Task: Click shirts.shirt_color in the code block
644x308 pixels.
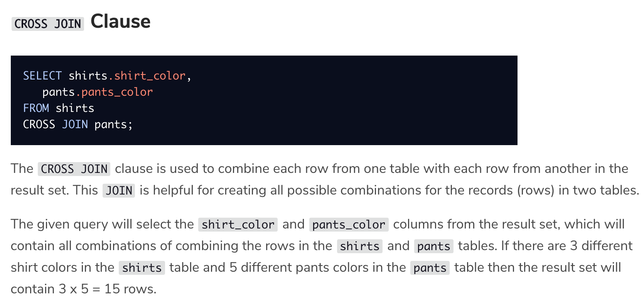Action: click(x=127, y=76)
